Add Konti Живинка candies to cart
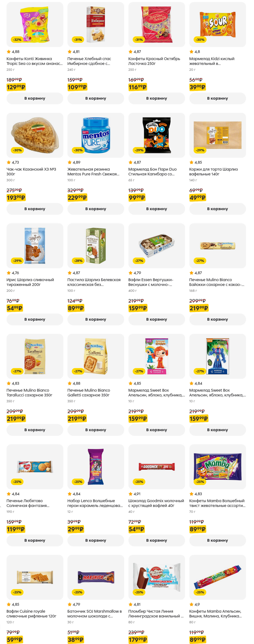The height and width of the screenshot is (644, 254). pyautogui.click(x=35, y=98)
